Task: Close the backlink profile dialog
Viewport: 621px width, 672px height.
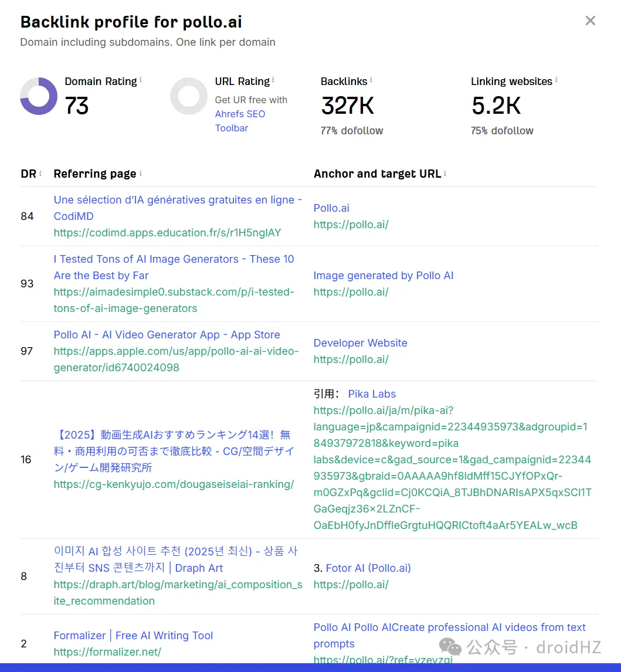Action: (590, 21)
